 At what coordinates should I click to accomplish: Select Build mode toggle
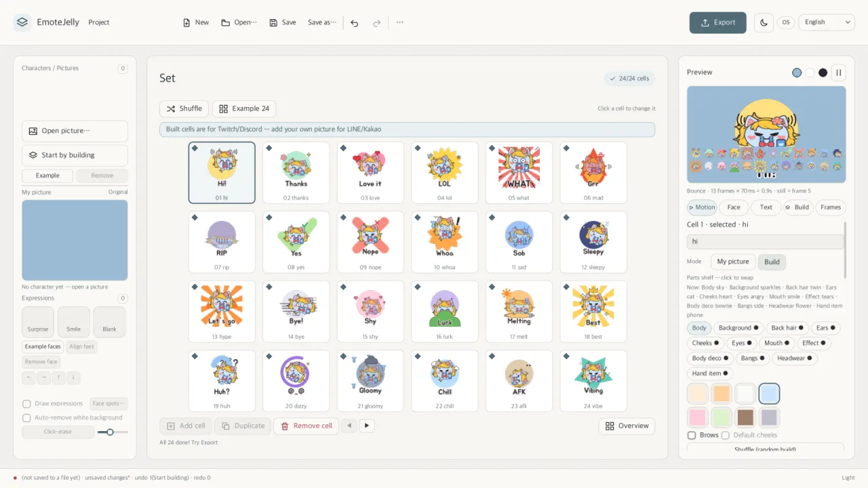pyautogui.click(x=772, y=262)
